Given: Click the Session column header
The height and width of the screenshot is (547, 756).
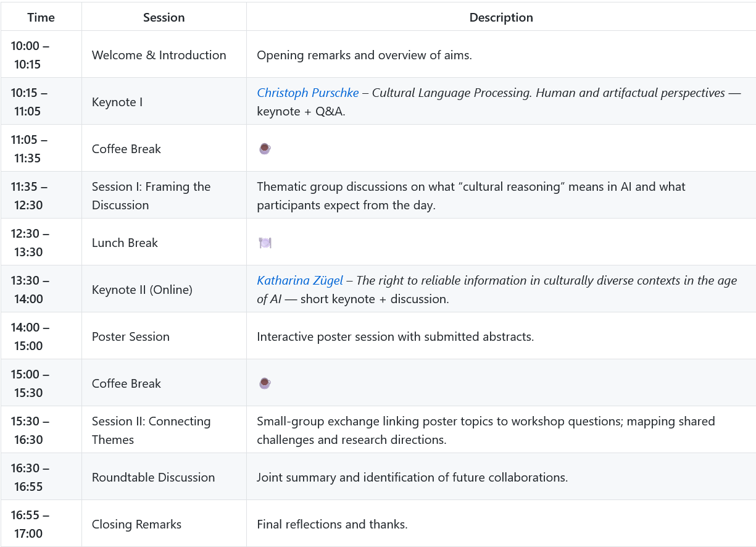Looking at the screenshot, I should click(164, 18).
